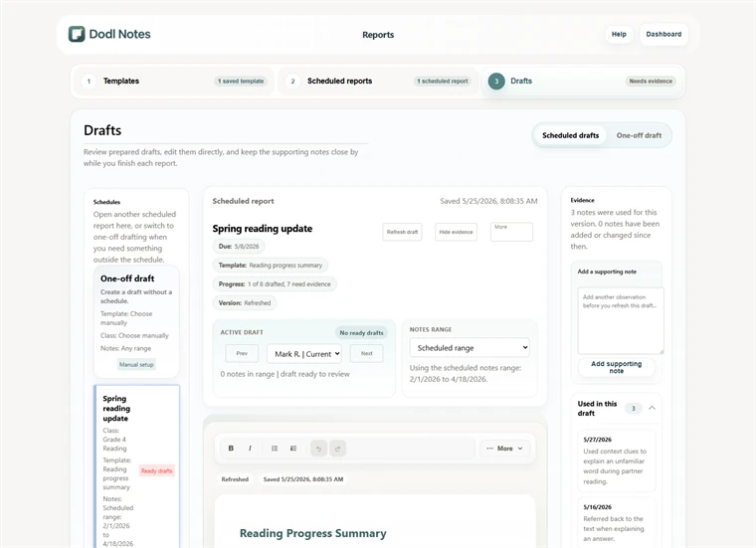Click the Reading Progress Summary heading
The height and width of the screenshot is (548, 756).
(x=313, y=533)
